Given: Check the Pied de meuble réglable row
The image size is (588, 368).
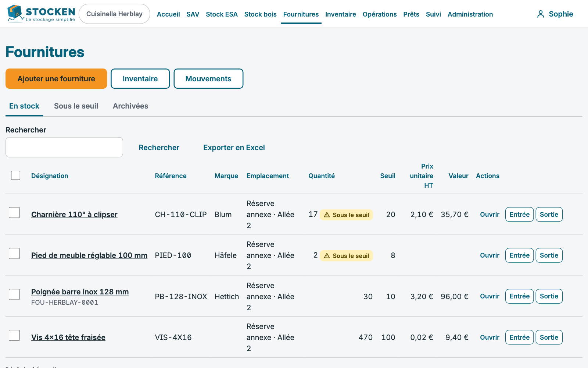Looking at the screenshot, I should click(x=14, y=254).
